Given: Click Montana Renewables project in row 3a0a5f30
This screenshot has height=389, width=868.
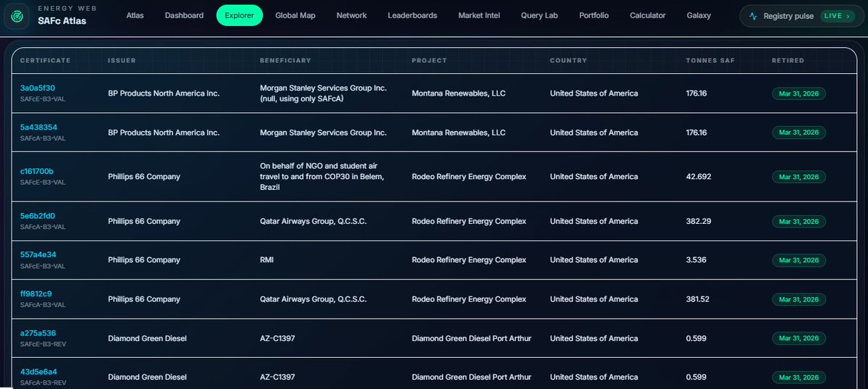Looking at the screenshot, I should (458, 93).
